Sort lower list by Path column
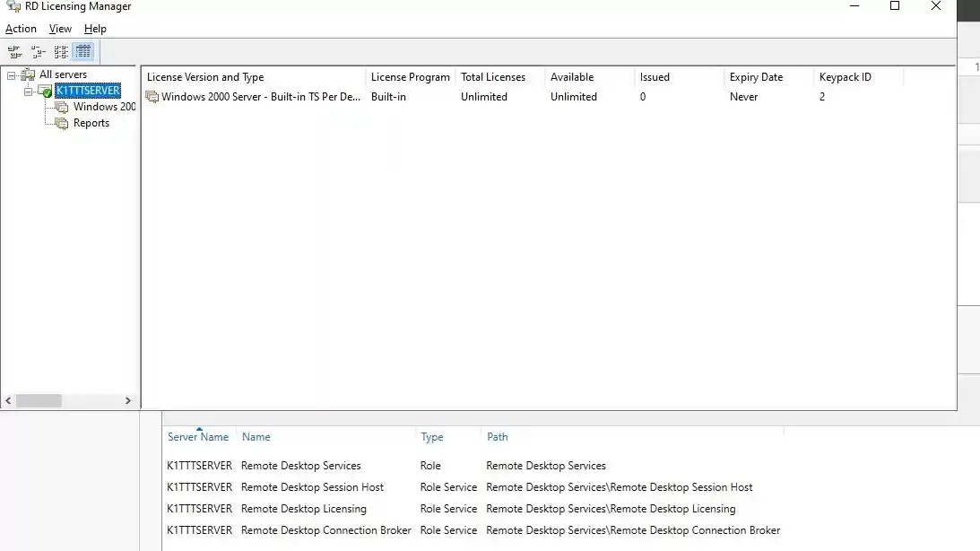The width and height of the screenshot is (980, 551). point(498,437)
